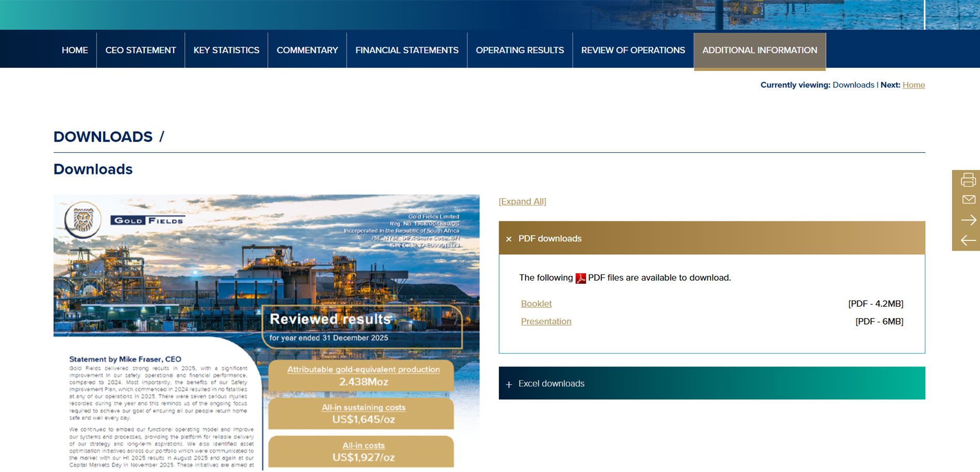
Task: Open Commentary navigation item
Action: click(x=307, y=50)
